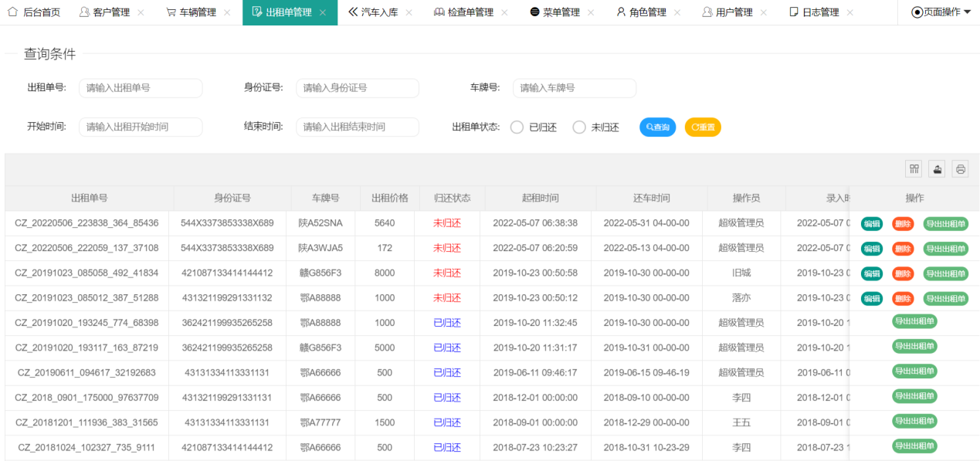Export rental order ending in 87219
The height and width of the screenshot is (461, 980).
pyautogui.click(x=914, y=347)
